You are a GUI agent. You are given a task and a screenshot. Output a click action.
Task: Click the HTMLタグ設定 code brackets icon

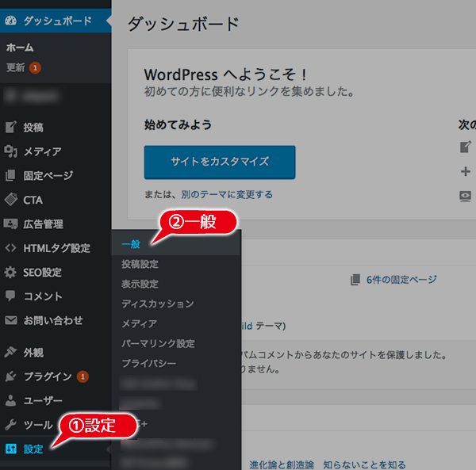pos(10,248)
